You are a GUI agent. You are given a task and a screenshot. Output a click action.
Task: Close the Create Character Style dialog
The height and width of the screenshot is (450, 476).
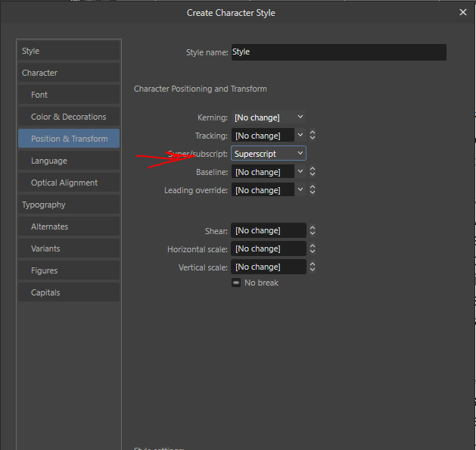[463, 12]
